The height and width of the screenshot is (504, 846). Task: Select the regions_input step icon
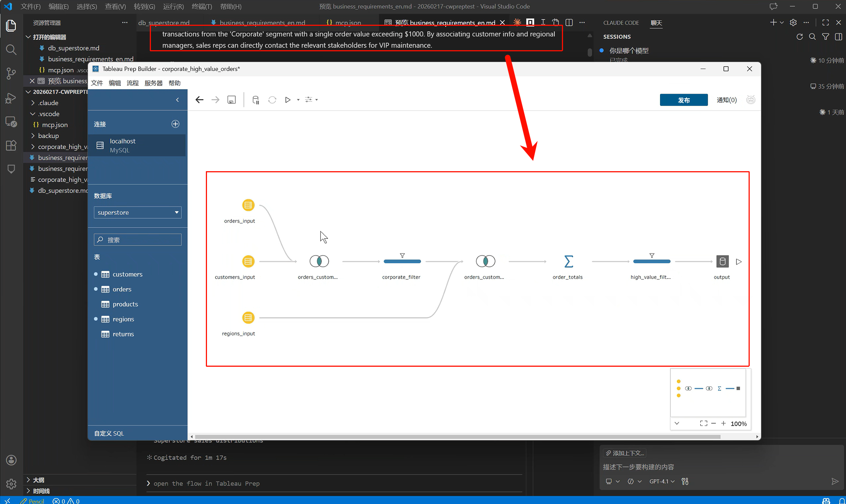(248, 318)
